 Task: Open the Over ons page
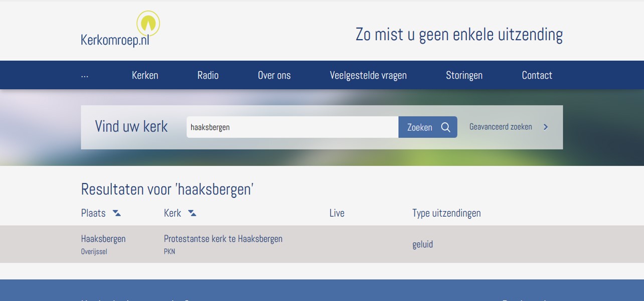274,75
